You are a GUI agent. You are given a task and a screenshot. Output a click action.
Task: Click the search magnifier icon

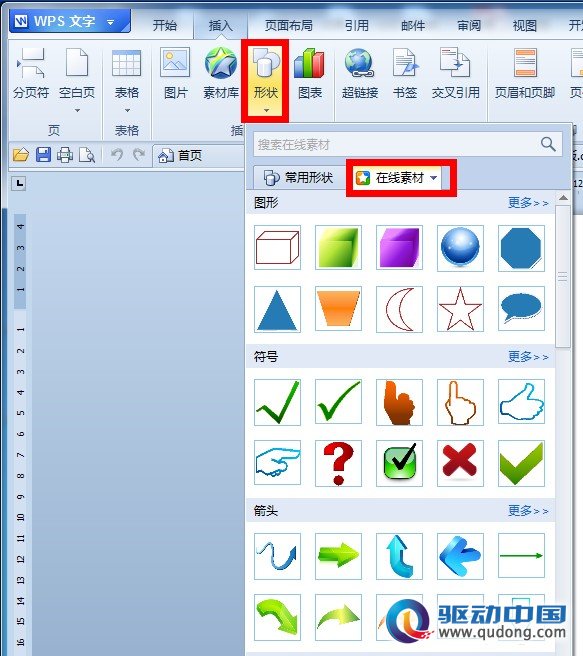(548, 144)
